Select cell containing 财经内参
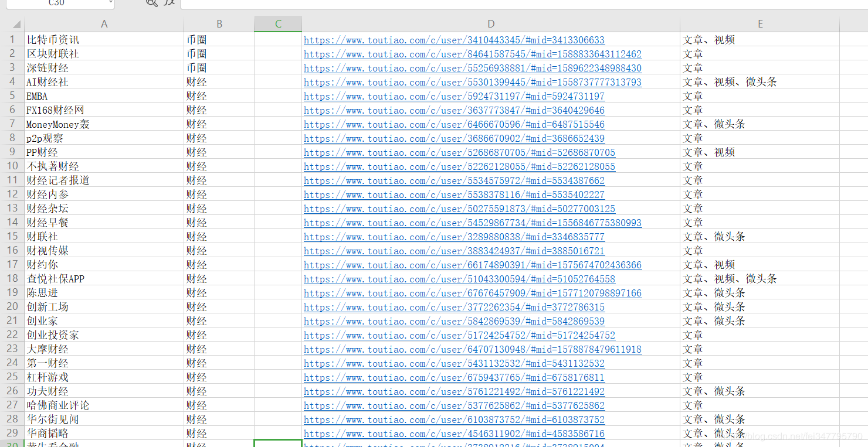This screenshot has width=868, height=447. click(104, 194)
